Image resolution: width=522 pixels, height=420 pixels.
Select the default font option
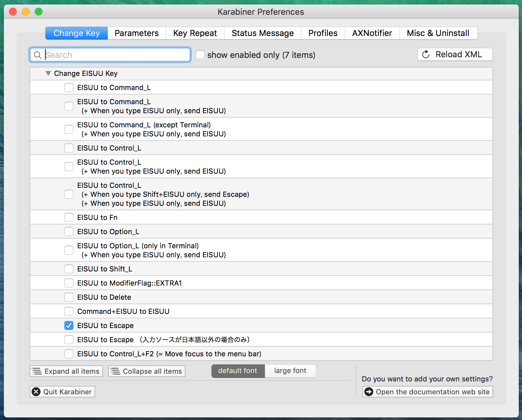pos(238,371)
